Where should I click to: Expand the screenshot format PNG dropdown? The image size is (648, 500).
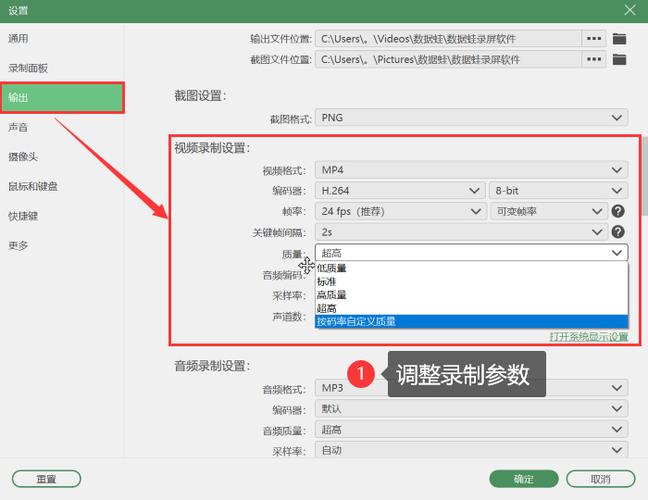[472, 118]
